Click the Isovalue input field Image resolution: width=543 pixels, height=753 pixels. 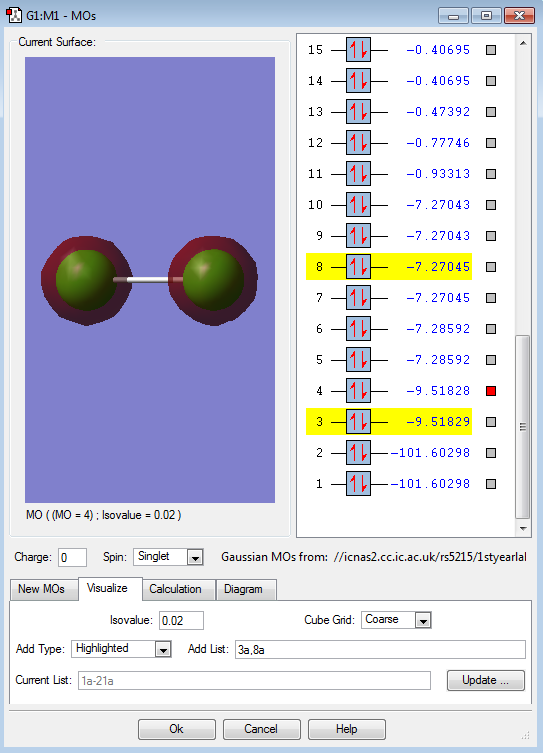[x=181, y=620]
